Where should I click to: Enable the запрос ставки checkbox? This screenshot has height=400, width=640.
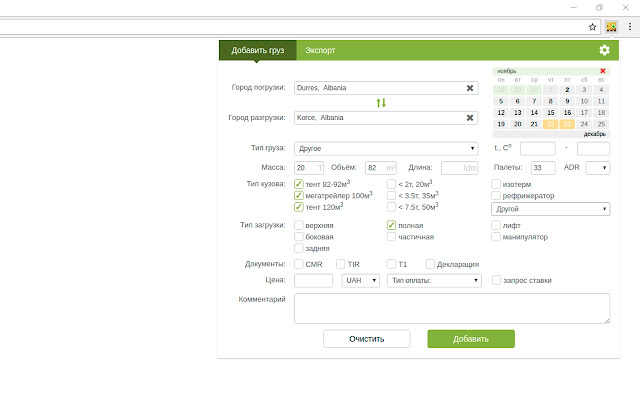tap(496, 280)
